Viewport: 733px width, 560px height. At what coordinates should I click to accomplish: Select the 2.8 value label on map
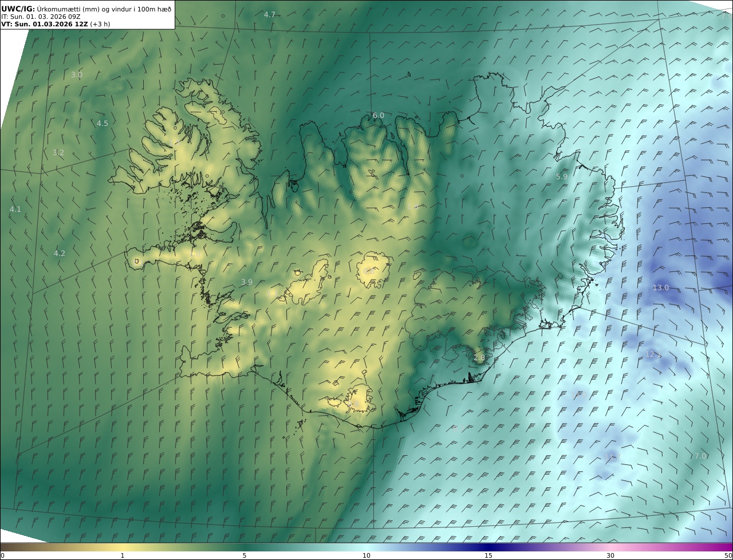(479, 357)
